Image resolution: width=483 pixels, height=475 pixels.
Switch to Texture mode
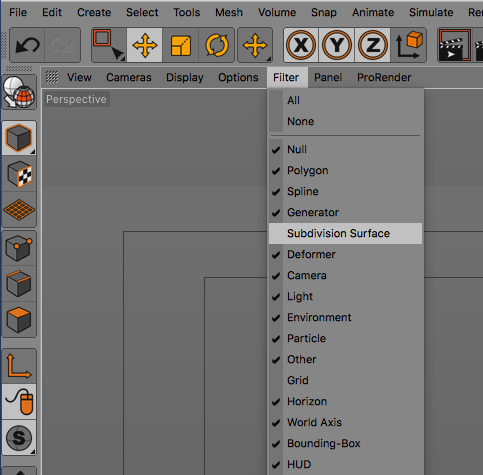19,174
